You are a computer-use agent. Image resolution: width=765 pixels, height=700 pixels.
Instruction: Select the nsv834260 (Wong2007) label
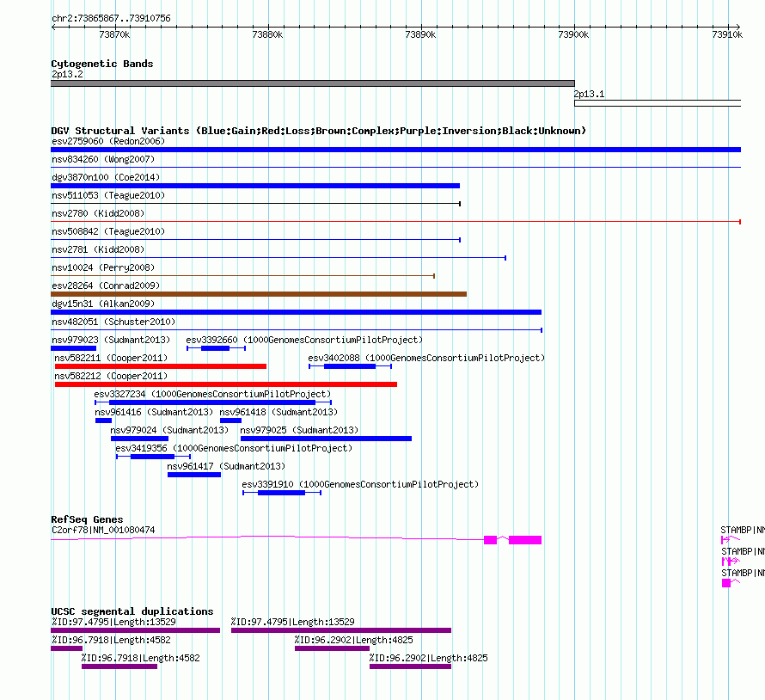103,159
